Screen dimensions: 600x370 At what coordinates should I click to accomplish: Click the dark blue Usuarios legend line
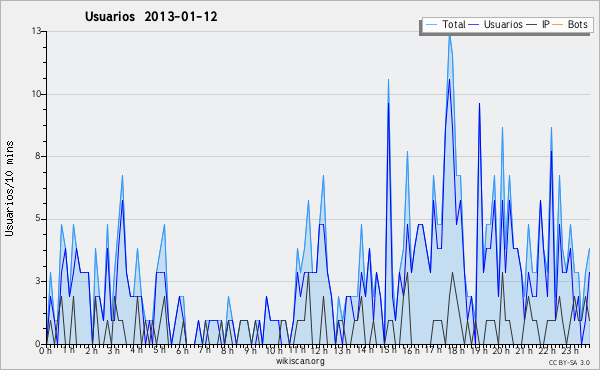(x=474, y=25)
